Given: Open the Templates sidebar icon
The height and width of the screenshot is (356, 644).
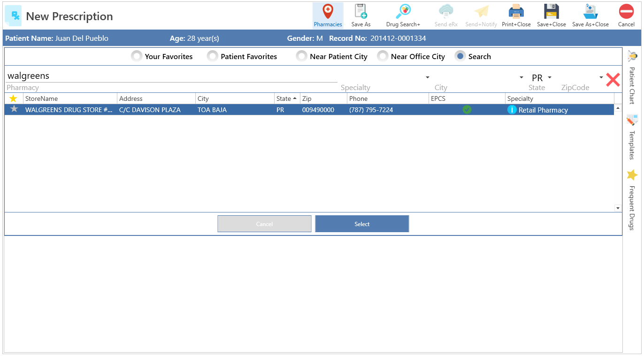Looking at the screenshot, I should [632, 120].
